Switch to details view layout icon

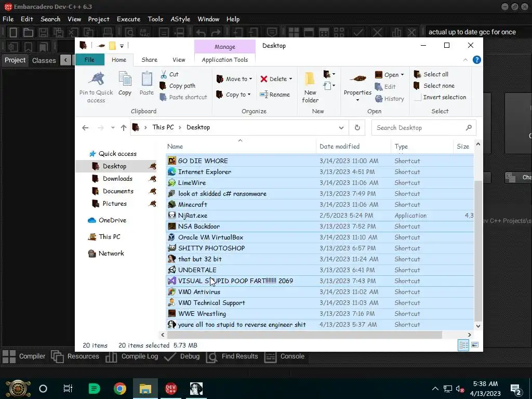[463, 345]
